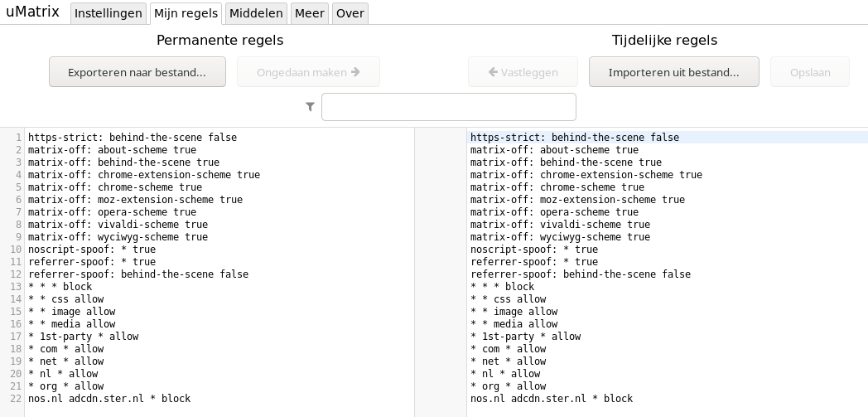
Task: Click permanent rule 'nos.nl adcdn.ster.nl * block'
Action: [x=109, y=399]
